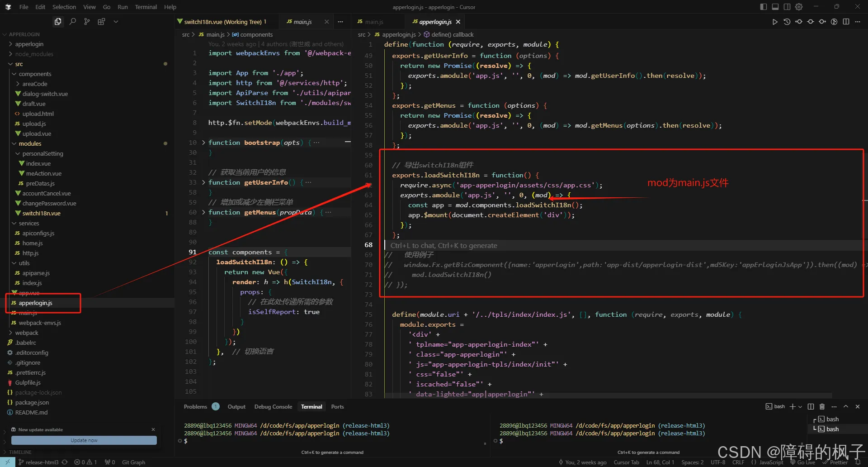Open apperlogin.js in the file tree

click(x=35, y=303)
